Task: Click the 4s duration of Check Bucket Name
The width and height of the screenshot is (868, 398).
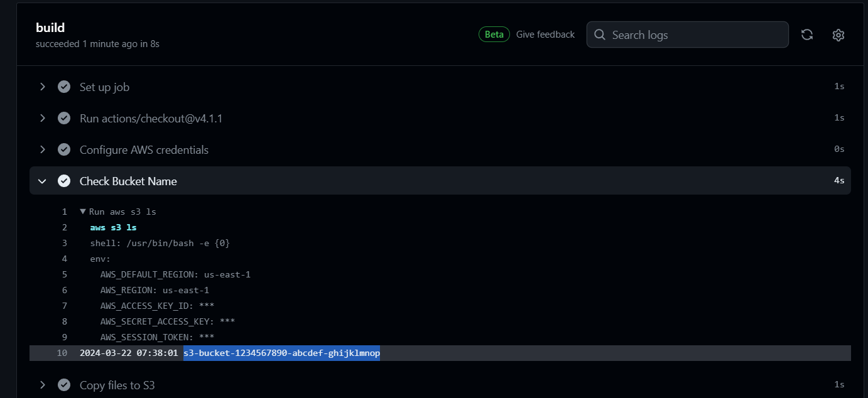Action: tap(839, 181)
